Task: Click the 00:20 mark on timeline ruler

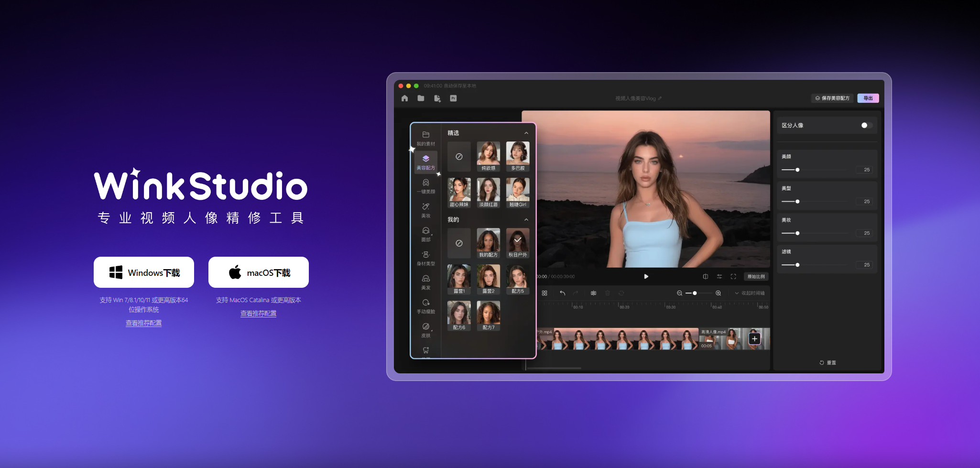Action: pyautogui.click(x=624, y=307)
